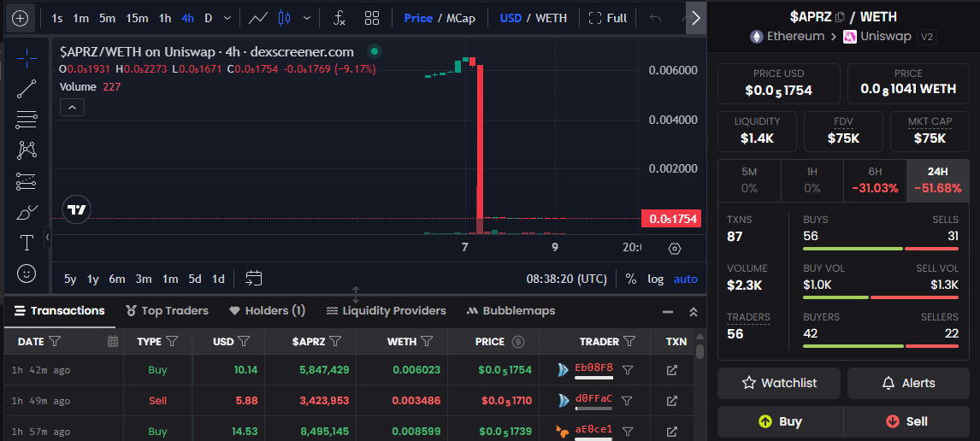
Task: Filter the USD column
Action: pos(244,342)
